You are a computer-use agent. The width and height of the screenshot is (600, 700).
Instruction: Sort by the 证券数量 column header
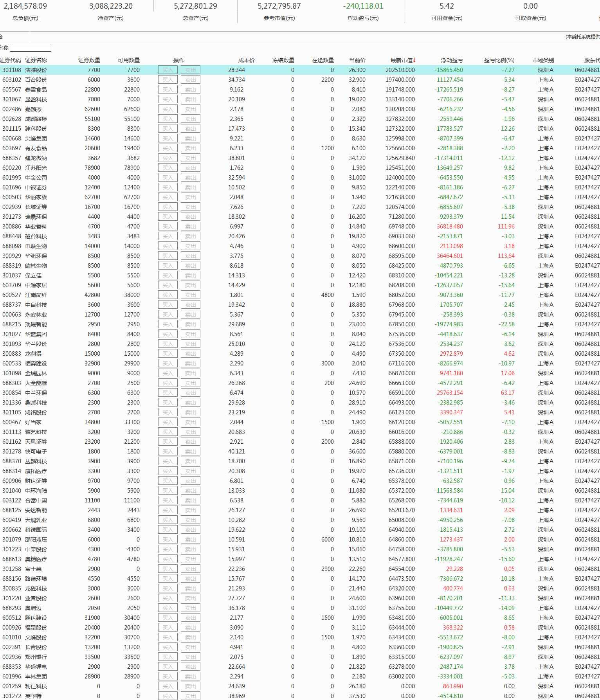[x=89, y=60]
